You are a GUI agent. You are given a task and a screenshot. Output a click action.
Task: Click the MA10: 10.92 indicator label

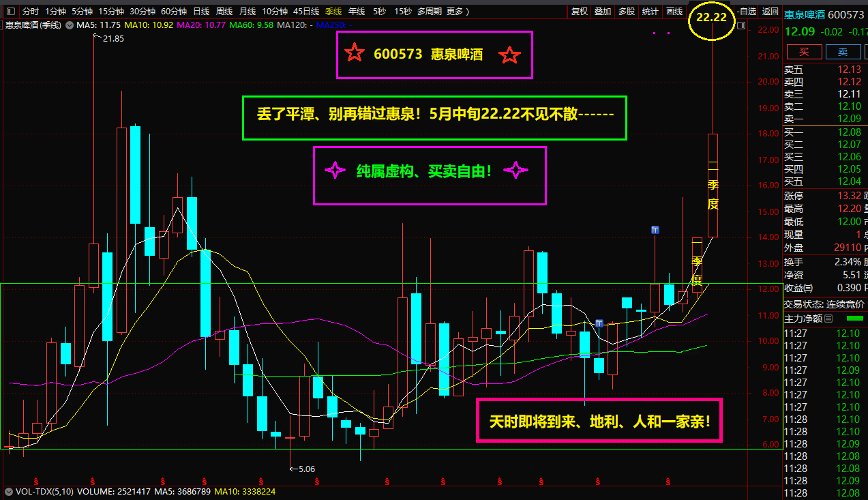point(148,25)
